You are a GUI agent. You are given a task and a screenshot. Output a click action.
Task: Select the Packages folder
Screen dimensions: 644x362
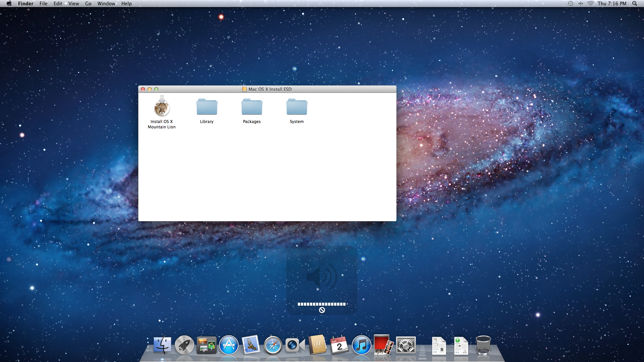[x=252, y=108]
